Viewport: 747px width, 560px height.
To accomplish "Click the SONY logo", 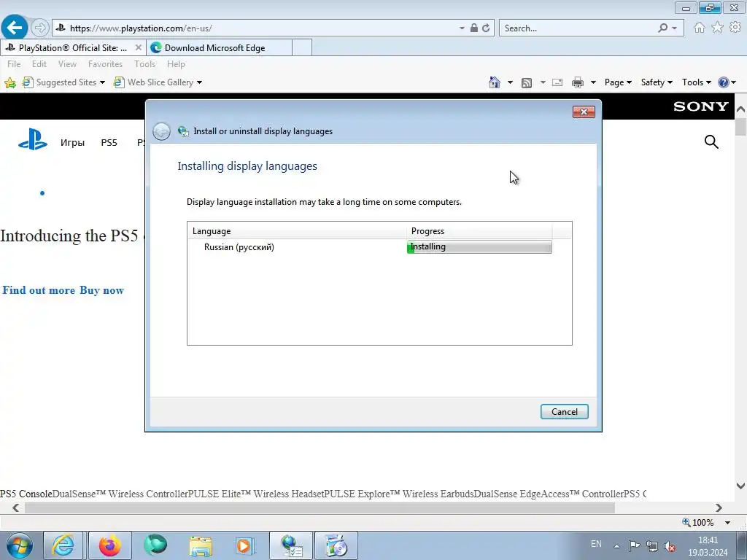I will (701, 106).
